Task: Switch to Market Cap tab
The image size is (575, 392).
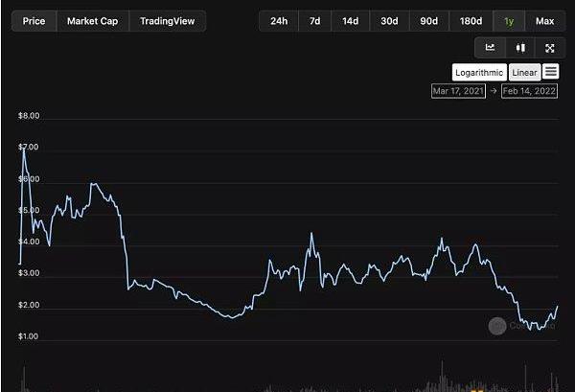Action: click(x=93, y=21)
